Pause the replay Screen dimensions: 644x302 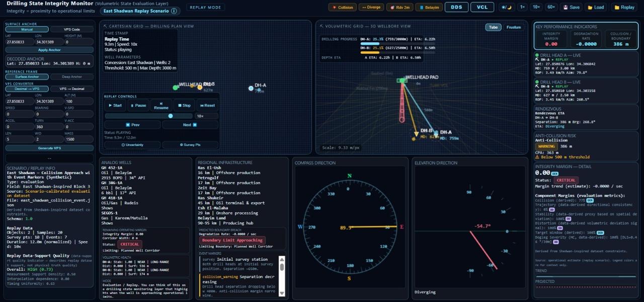[x=138, y=105]
